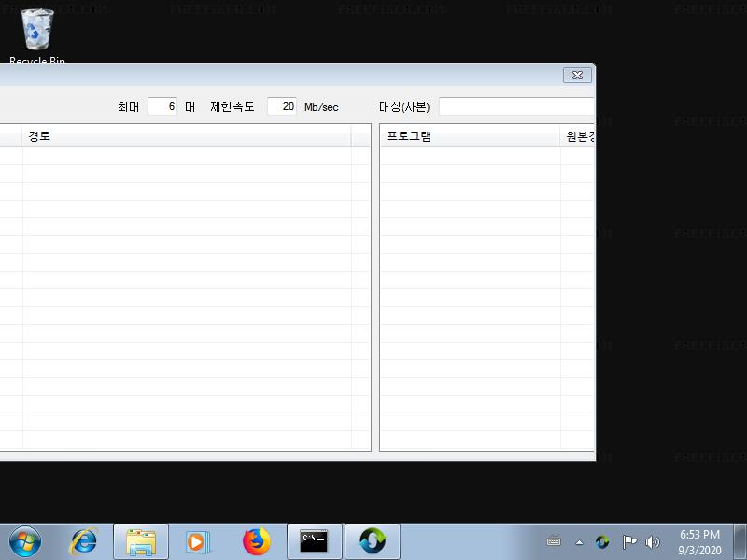This screenshot has height=560, width=747.
Task: Open the Action Center flag icon
Action: point(629,542)
